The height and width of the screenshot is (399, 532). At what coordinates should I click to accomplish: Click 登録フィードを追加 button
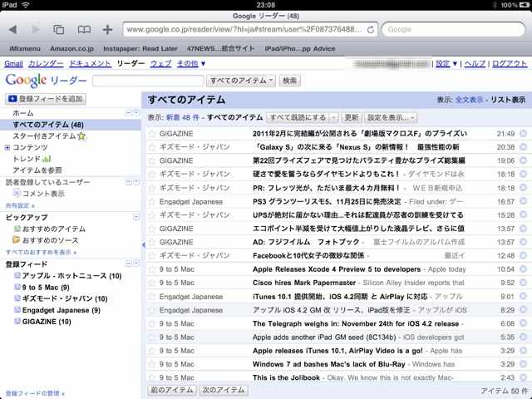pyautogui.click(x=46, y=99)
